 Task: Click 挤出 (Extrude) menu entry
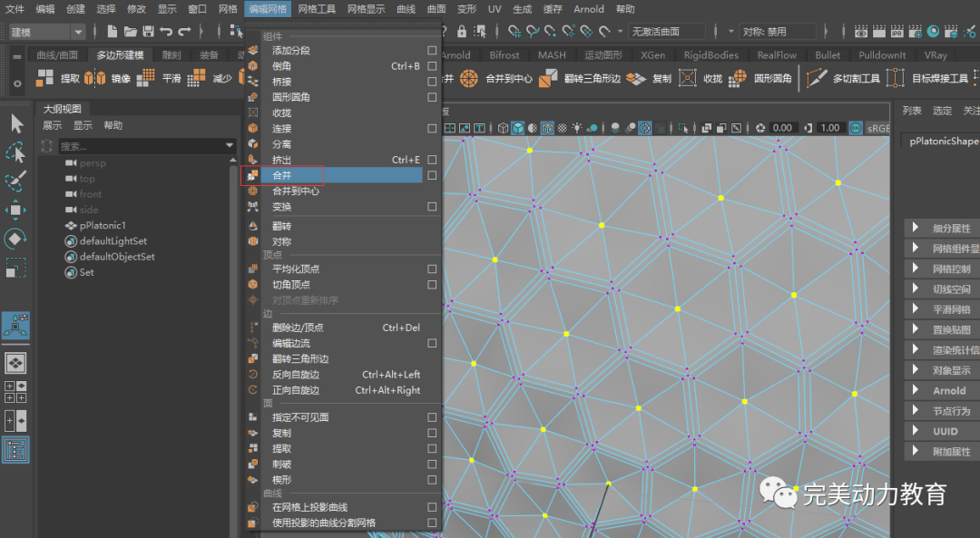[x=282, y=160]
